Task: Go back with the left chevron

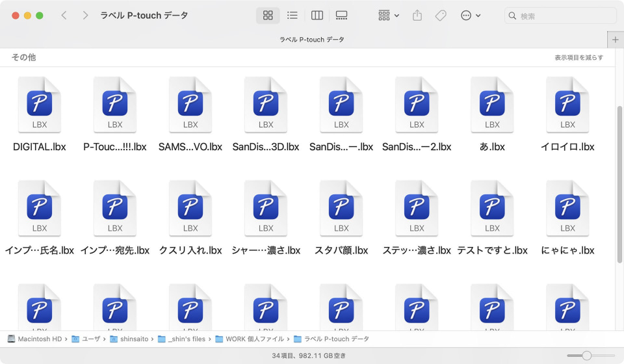Action: pyautogui.click(x=64, y=16)
